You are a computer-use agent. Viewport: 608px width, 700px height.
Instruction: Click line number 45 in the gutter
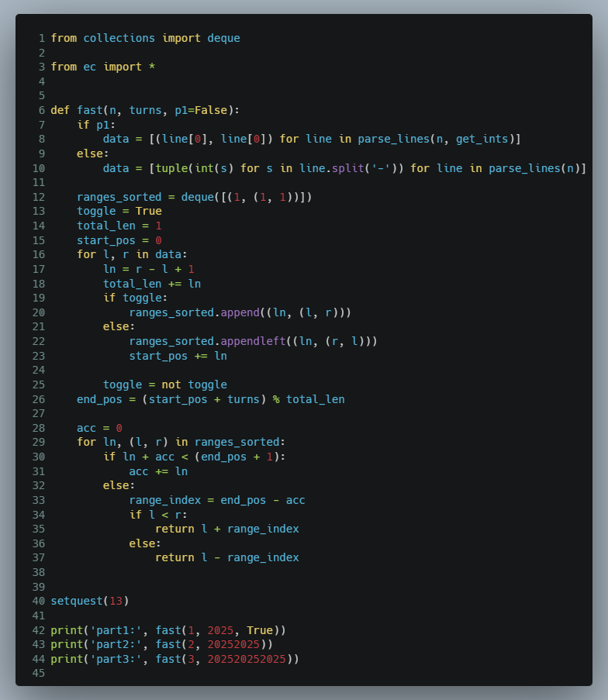[x=39, y=673]
